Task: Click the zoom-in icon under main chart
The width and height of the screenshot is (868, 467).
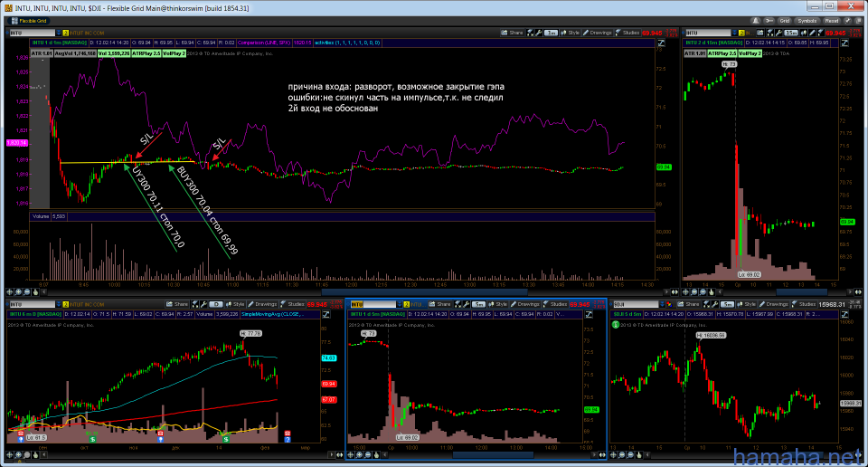Action: pos(18,292)
